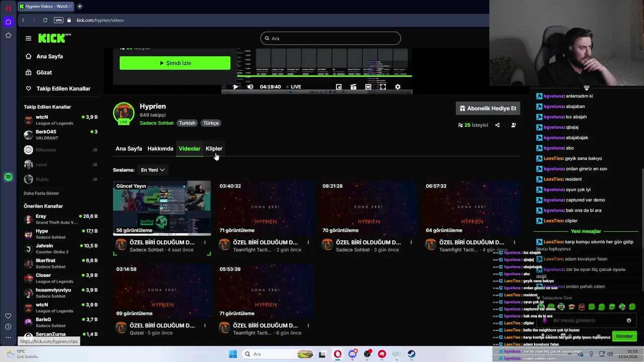644x362 pixels.
Task: Open the Kick hamburger sidebar menu
Action: 28,38
